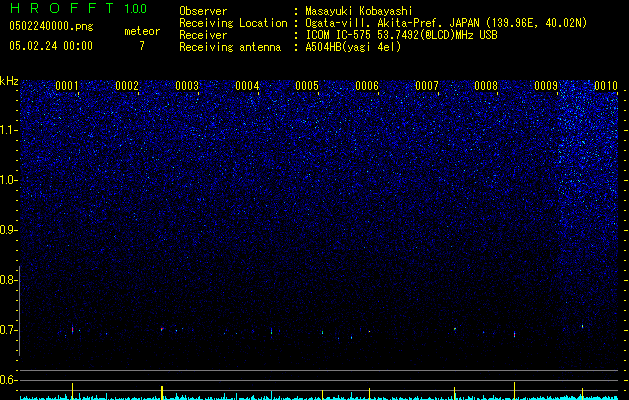Image resolution: width=629 pixels, height=400 pixels.
Task: Click the yellow meteor echo after minute 0009
Action: pos(582,326)
